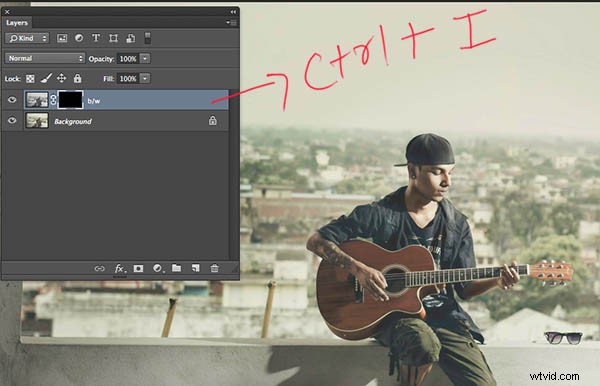Image resolution: width=600 pixels, height=386 pixels.
Task: Open the Normal blend mode dropdown
Action: tap(45, 58)
